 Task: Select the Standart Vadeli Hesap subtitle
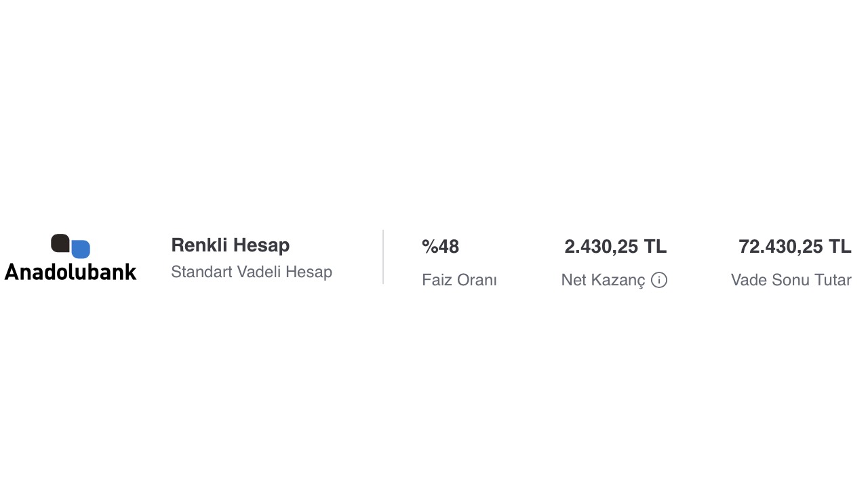click(x=251, y=272)
